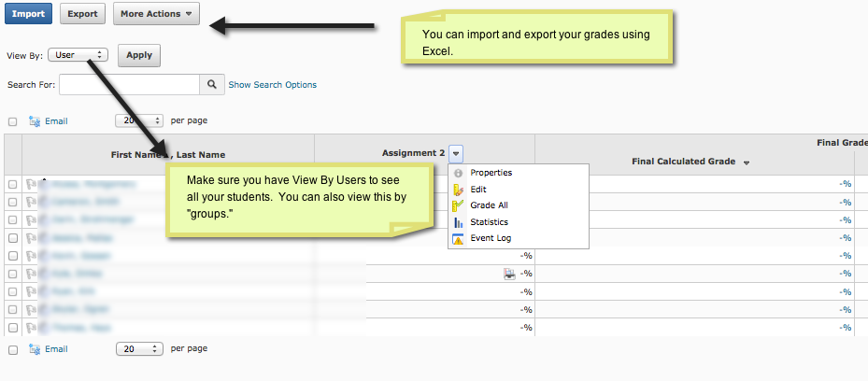
Task: Click the Grade All checkmark icon
Action: 458,205
